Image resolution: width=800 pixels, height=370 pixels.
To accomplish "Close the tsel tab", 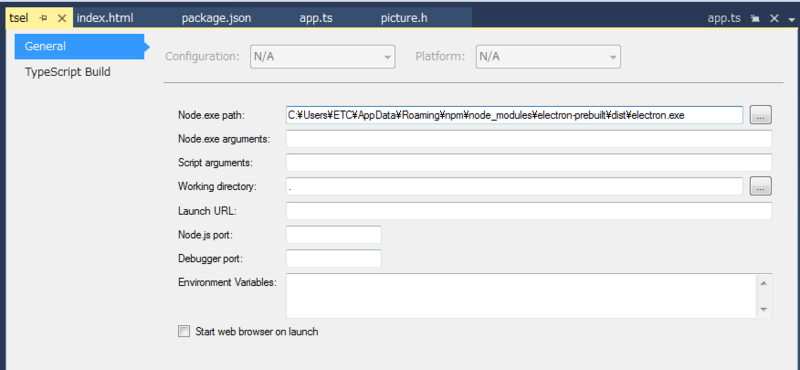I will tap(62, 18).
